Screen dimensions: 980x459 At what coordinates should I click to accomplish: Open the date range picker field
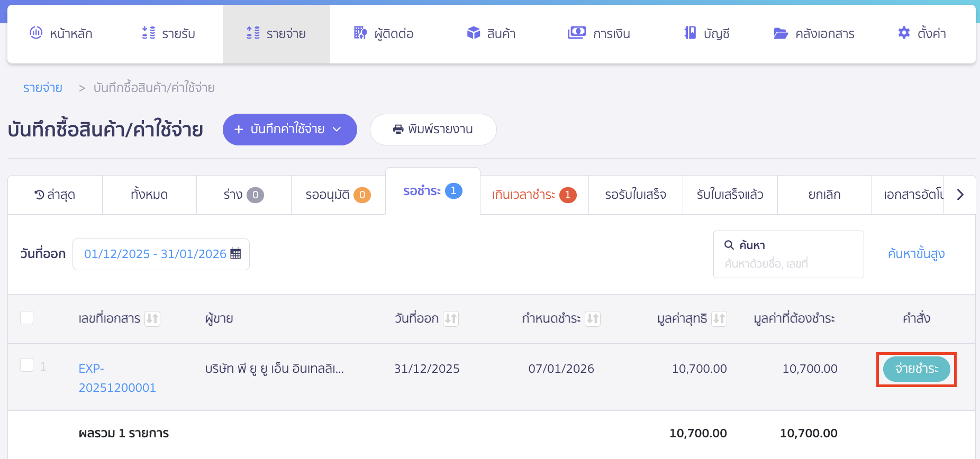pos(161,254)
